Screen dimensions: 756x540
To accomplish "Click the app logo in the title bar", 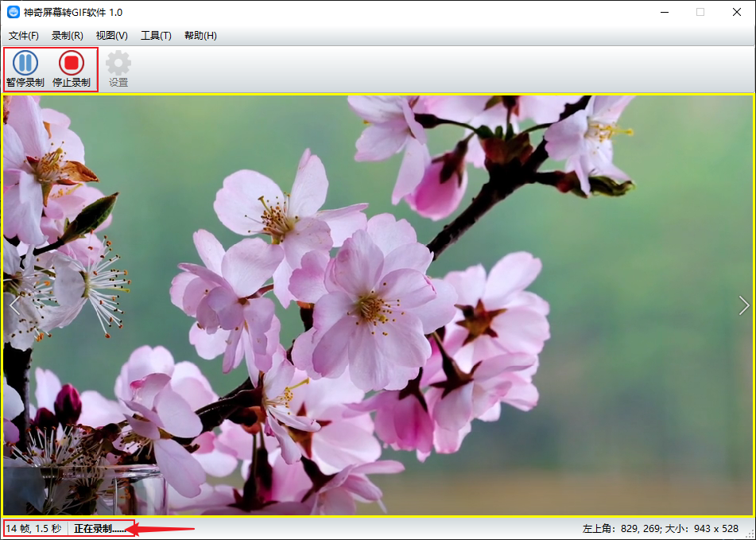I will (14, 12).
